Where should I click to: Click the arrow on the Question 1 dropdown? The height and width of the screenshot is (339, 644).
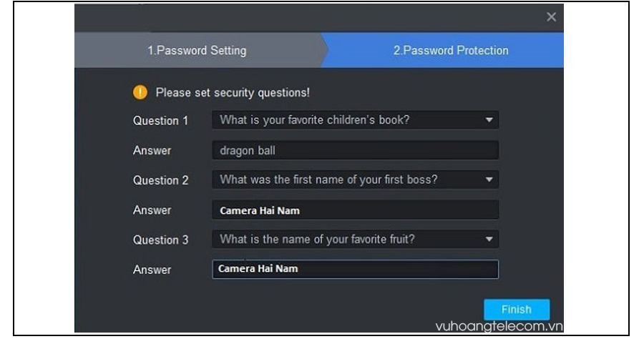489,120
